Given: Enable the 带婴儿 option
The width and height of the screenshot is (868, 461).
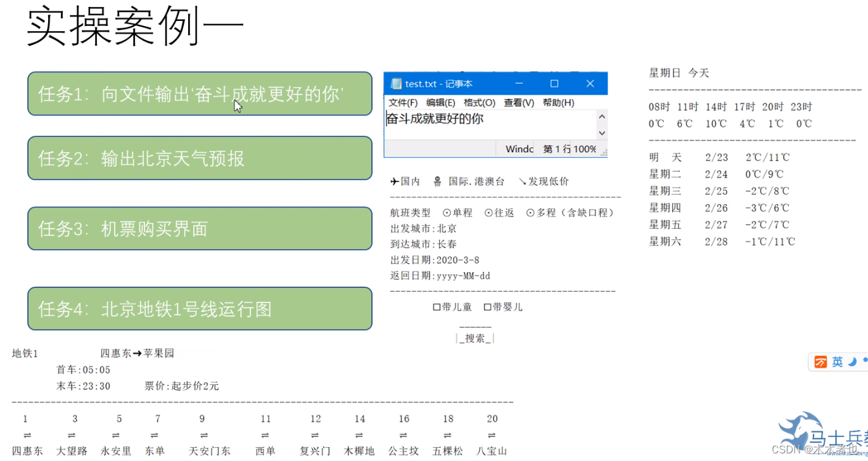Looking at the screenshot, I should [x=488, y=307].
